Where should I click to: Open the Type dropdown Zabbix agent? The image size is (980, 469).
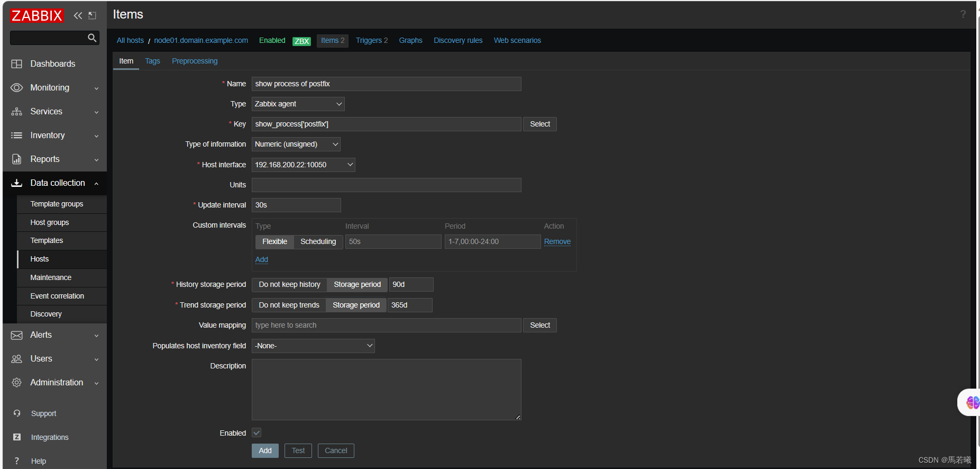coord(298,104)
